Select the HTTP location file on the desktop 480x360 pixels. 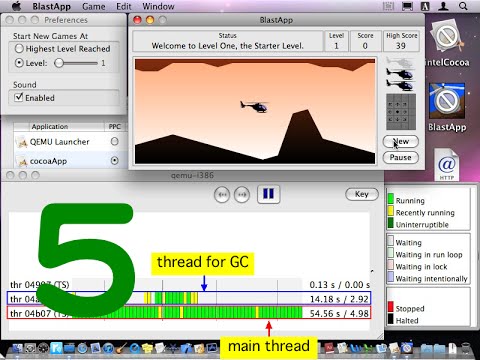click(x=447, y=165)
